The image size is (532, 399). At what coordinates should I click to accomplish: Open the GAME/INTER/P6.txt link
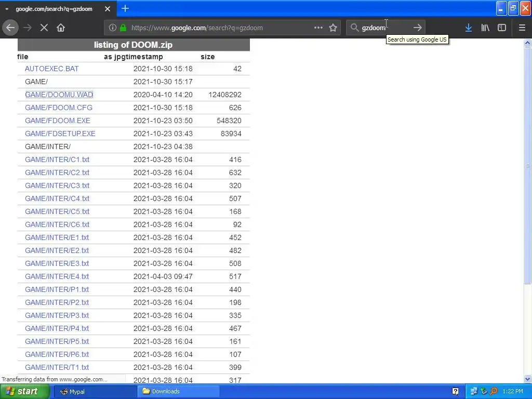pos(57,354)
